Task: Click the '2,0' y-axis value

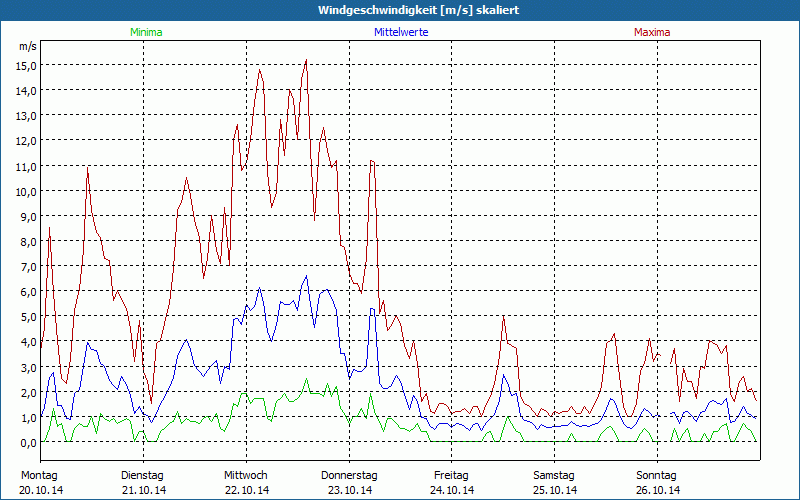Action: [30, 392]
